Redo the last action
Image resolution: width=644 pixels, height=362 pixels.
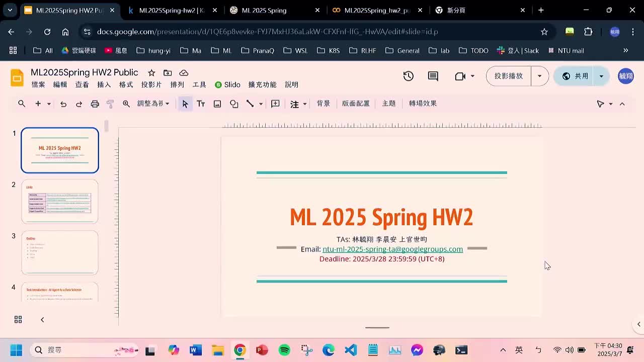tap(79, 104)
